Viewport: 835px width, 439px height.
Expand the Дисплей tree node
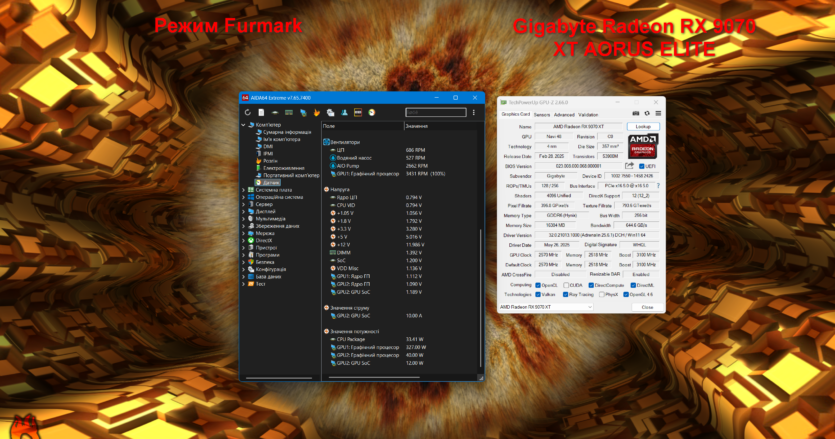243,212
